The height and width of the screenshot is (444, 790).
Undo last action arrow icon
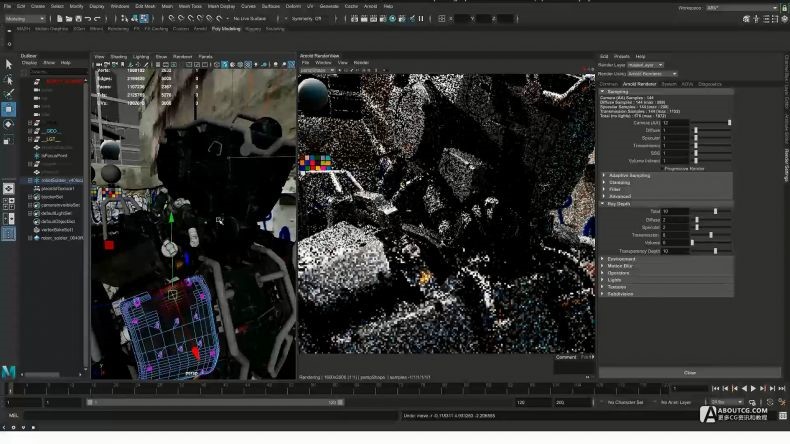tap(88, 19)
